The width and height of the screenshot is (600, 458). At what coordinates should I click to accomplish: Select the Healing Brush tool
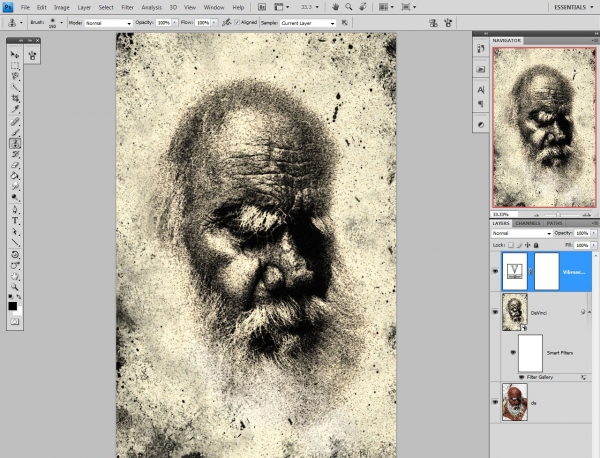15,122
